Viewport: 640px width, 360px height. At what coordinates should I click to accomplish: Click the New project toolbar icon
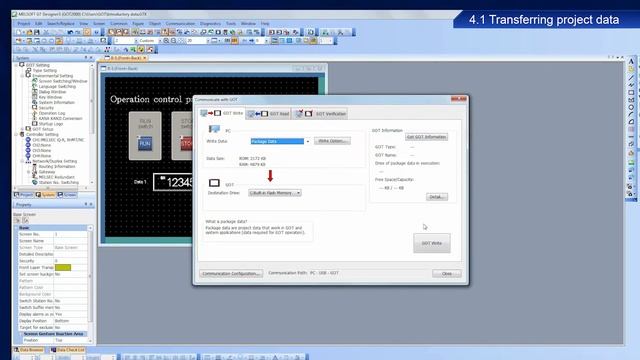click(19, 32)
